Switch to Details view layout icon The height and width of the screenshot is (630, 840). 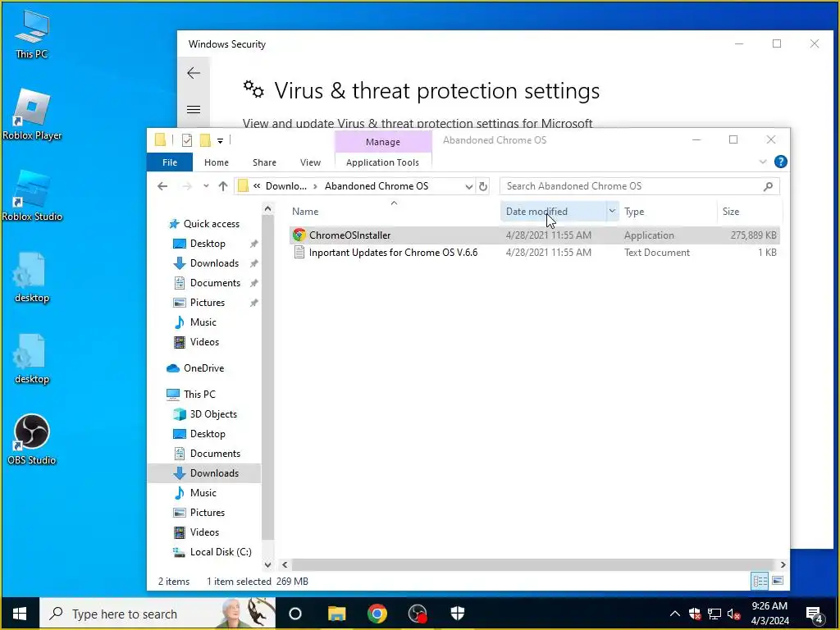tap(760, 581)
